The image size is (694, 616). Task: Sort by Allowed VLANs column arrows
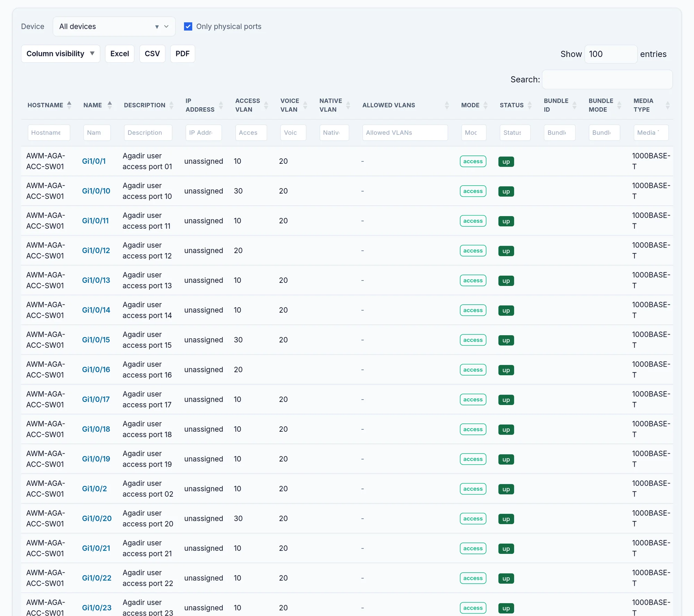447,105
